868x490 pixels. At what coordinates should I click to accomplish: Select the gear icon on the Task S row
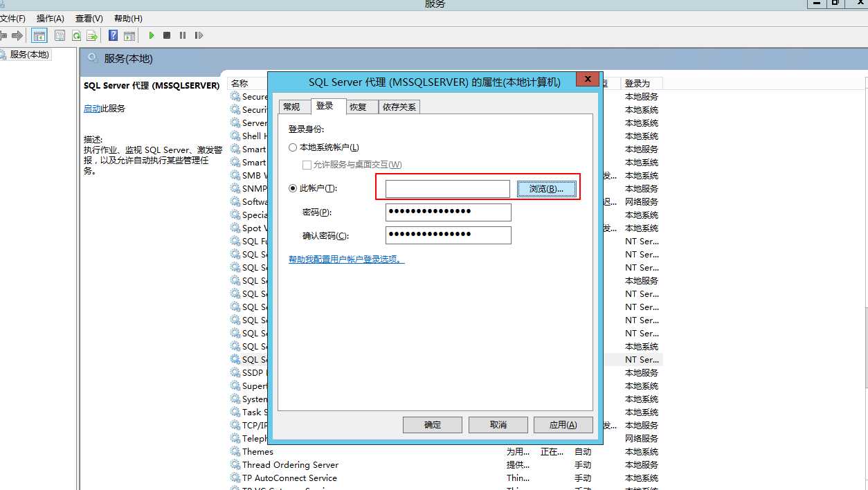coord(235,412)
